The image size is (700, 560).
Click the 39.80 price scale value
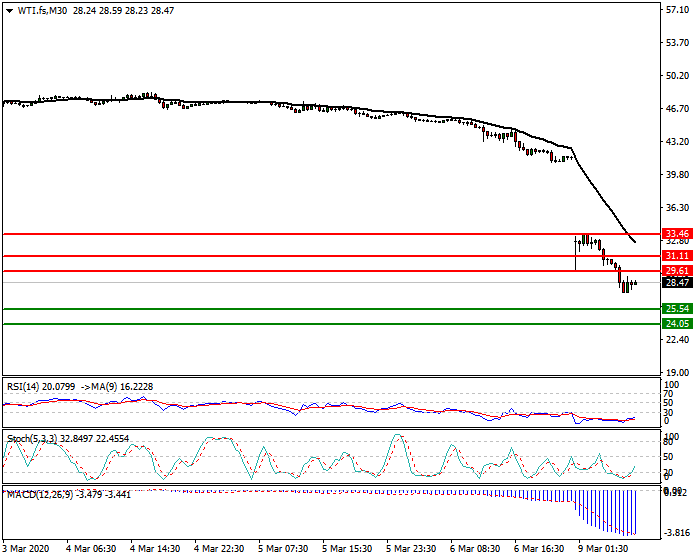[677, 175]
